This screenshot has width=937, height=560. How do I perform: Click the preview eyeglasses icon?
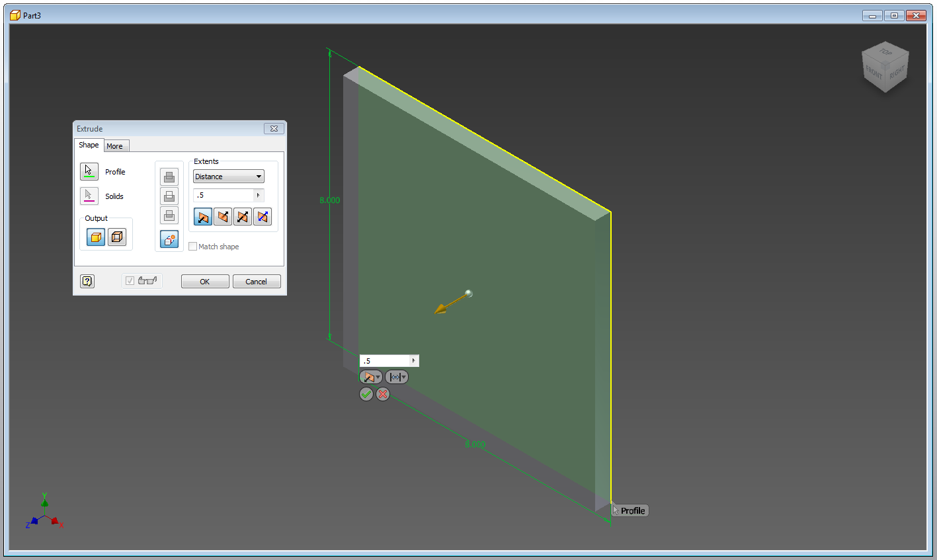point(147,280)
